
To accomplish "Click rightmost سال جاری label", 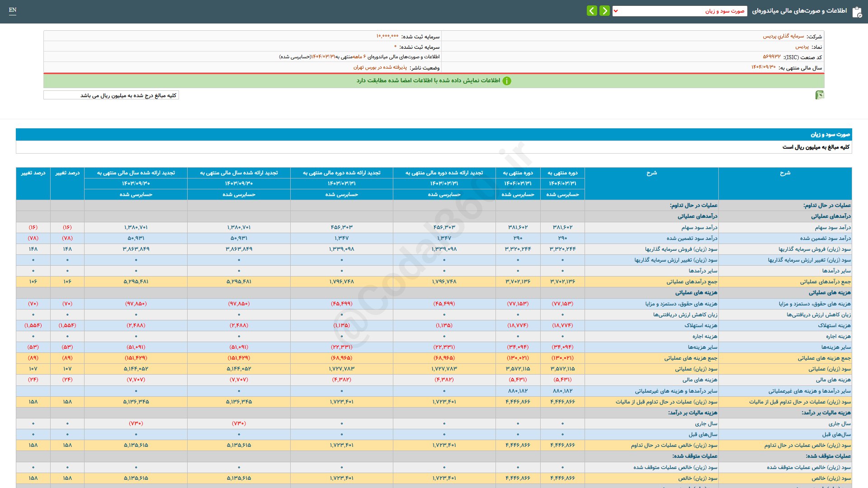I will (840, 423).
